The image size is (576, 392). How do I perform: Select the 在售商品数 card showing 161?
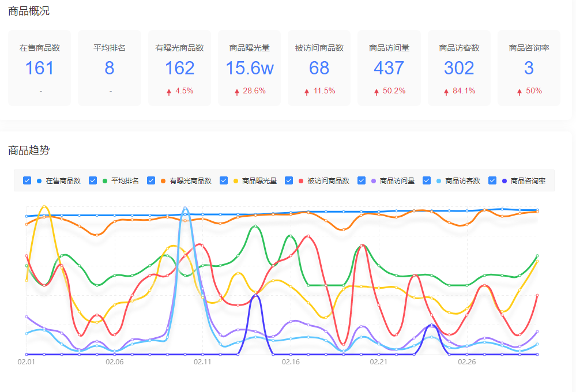(x=39, y=68)
